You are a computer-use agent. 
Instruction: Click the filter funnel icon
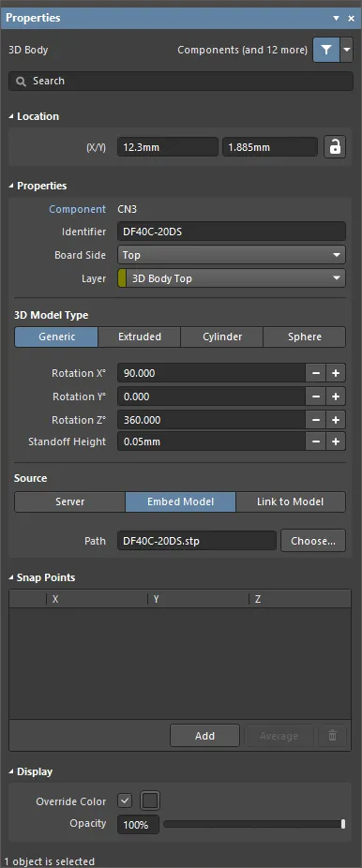(x=326, y=50)
